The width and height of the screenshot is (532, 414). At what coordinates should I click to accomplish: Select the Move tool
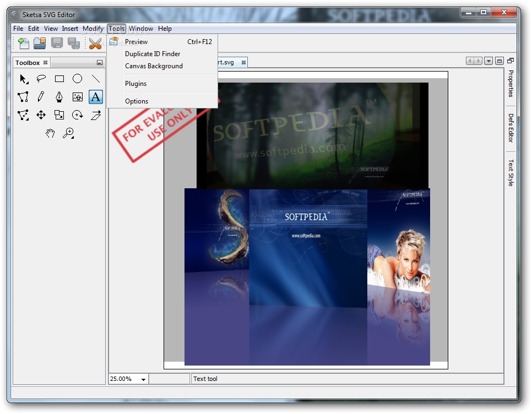[x=41, y=115]
